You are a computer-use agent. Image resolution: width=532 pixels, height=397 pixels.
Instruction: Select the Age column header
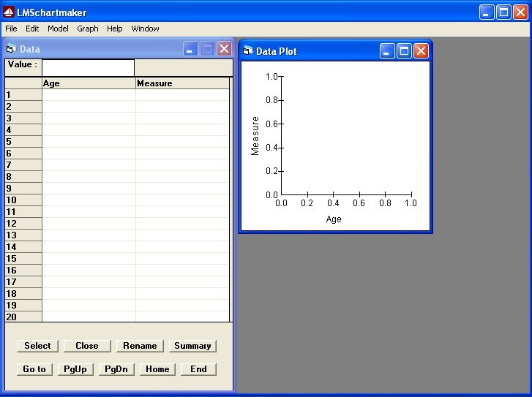coord(89,83)
